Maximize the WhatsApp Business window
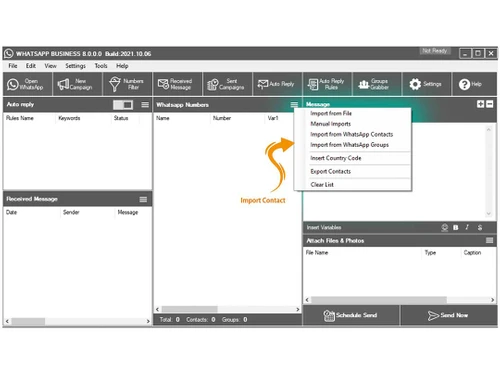This screenshot has width=500, height=375. [x=478, y=54]
